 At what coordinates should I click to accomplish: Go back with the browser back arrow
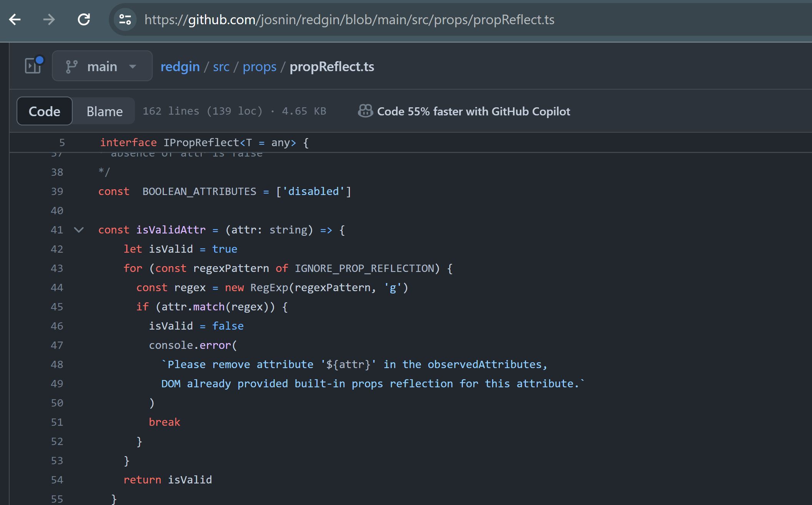pos(15,20)
